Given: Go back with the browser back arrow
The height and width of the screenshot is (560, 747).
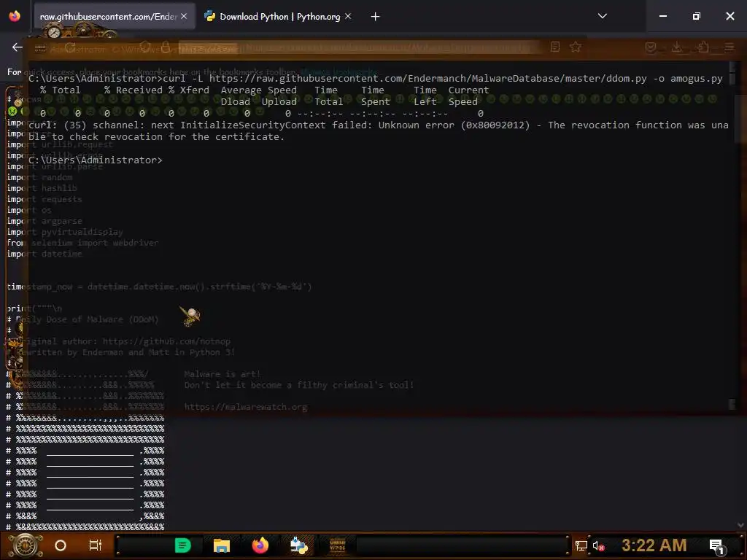Looking at the screenshot, I should (x=18, y=47).
